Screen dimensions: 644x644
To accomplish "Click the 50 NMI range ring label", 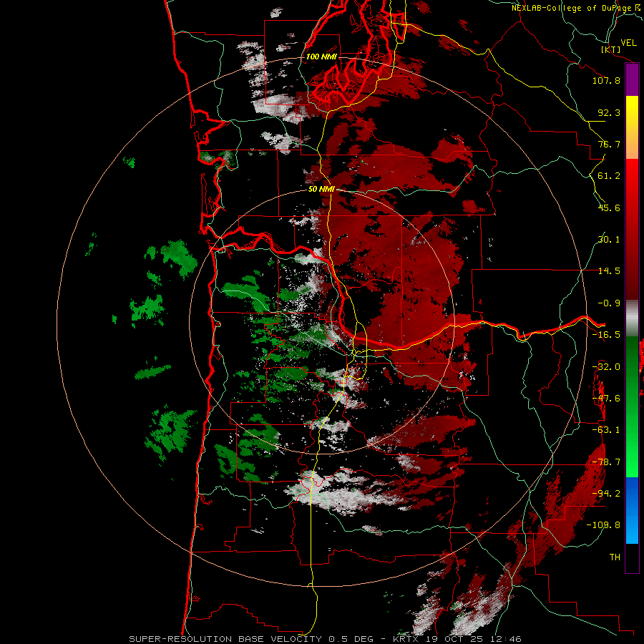I will point(321,190).
